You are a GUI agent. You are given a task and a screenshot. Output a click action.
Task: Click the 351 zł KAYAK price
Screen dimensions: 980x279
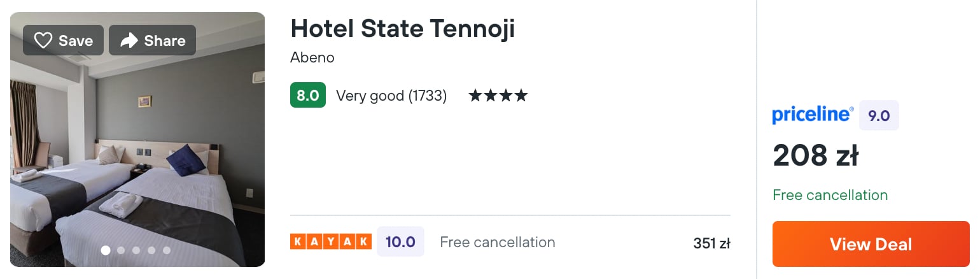pyautogui.click(x=711, y=243)
